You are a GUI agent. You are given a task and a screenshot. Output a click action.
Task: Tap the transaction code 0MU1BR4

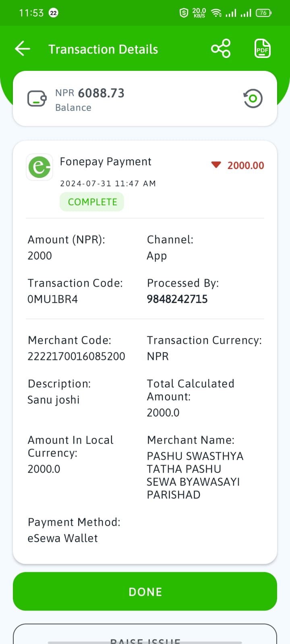click(53, 299)
